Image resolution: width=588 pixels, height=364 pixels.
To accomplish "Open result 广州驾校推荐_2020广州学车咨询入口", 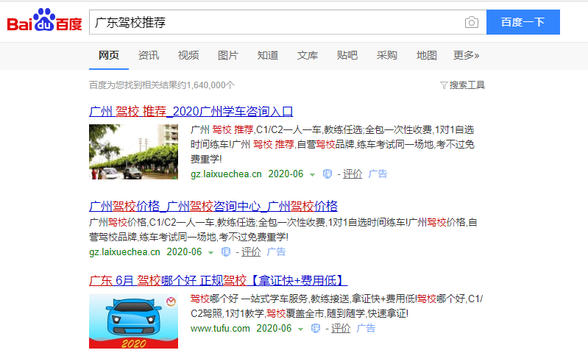I will pos(191,111).
